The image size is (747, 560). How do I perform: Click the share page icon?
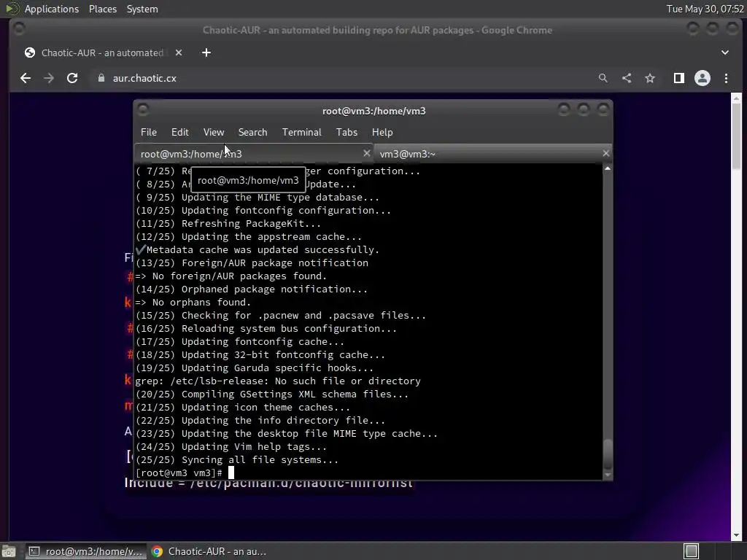pyautogui.click(x=627, y=78)
